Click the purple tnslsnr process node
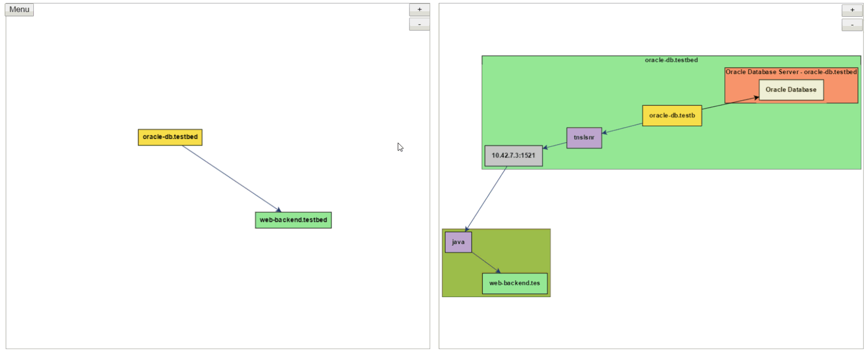 tap(584, 138)
